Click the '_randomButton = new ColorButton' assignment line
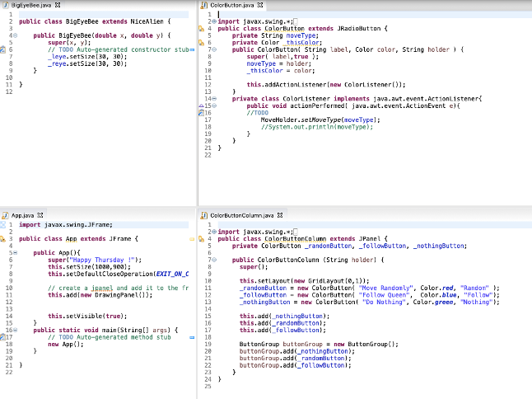532x399 pixels. (369, 288)
